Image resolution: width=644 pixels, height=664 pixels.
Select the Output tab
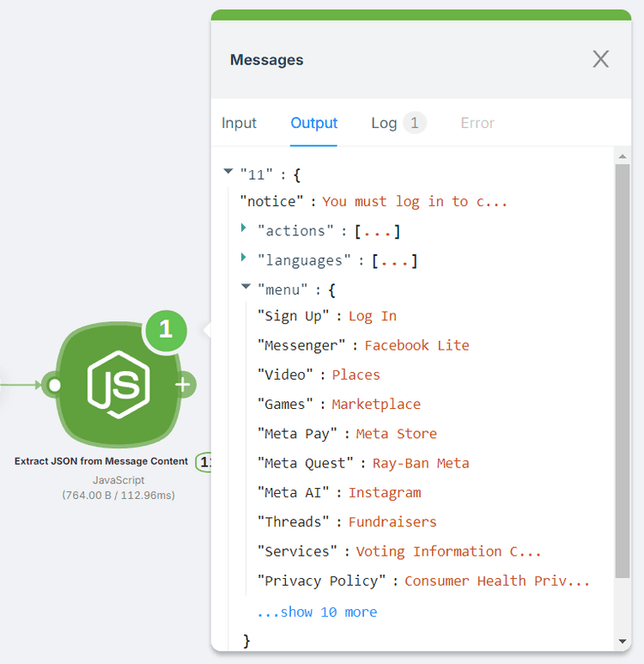tap(313, 123)
